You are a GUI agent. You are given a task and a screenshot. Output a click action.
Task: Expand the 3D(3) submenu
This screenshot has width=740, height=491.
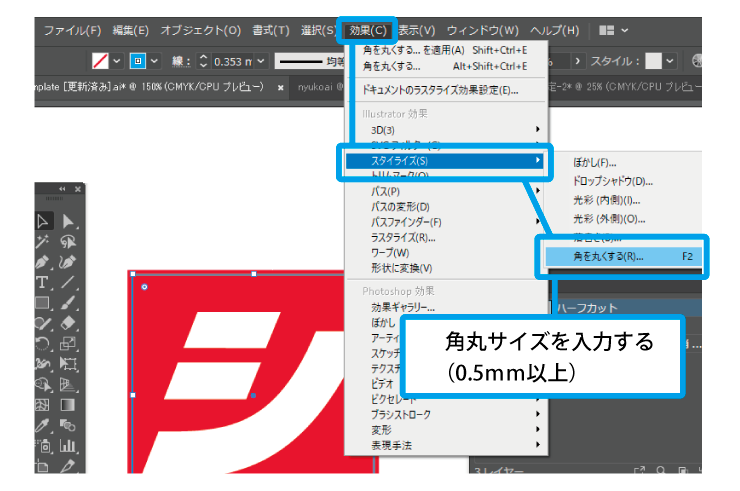click(446, 130)
